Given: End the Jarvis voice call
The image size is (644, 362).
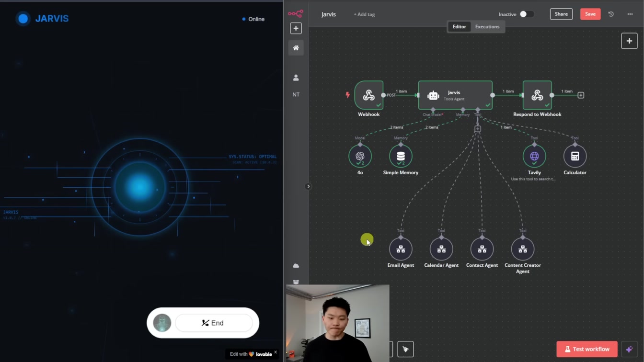Looking at the screenshot, I should (214, 323).
